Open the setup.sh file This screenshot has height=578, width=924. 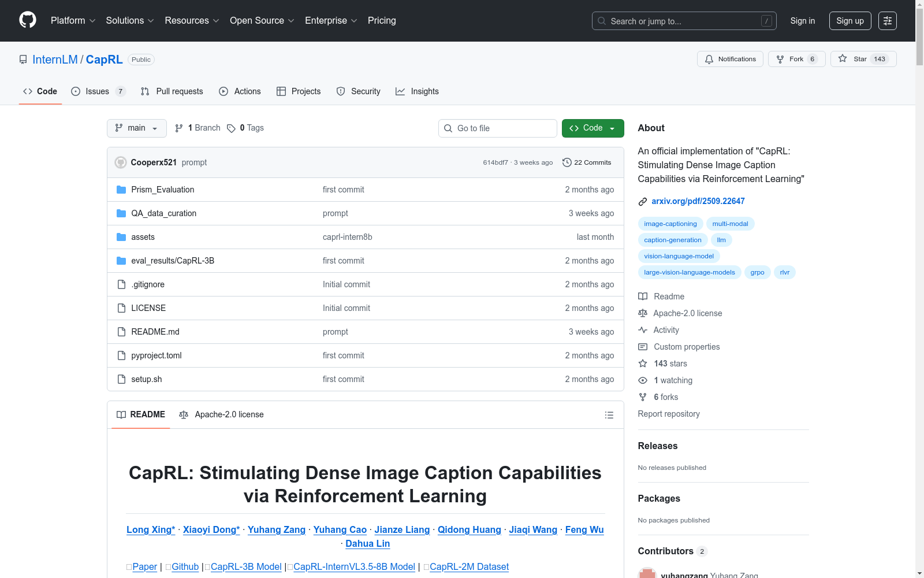click(x=147, y=379)
